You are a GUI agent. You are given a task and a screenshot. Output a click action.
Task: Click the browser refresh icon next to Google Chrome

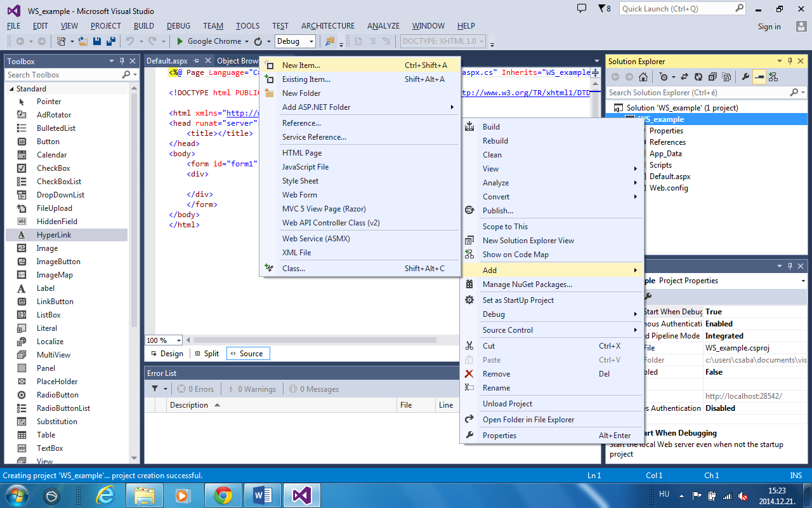coord(258,41)
